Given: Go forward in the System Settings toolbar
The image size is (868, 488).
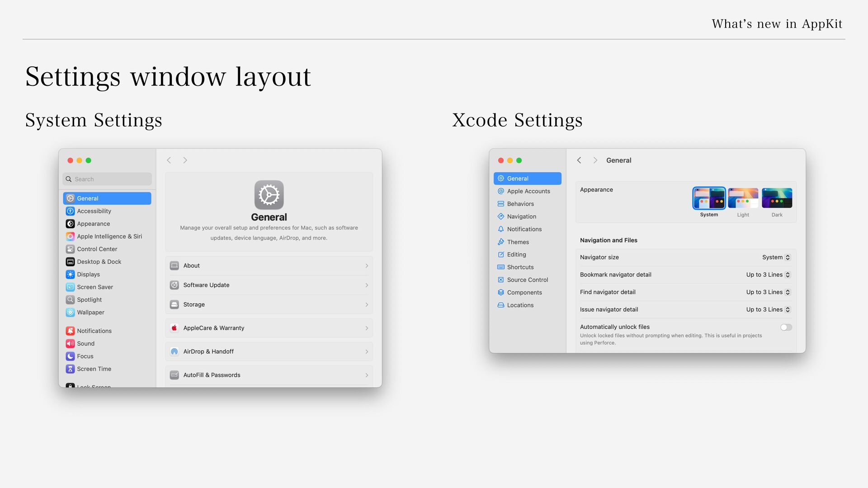Looking at the screenshot, I should click(x=185, y=160).
